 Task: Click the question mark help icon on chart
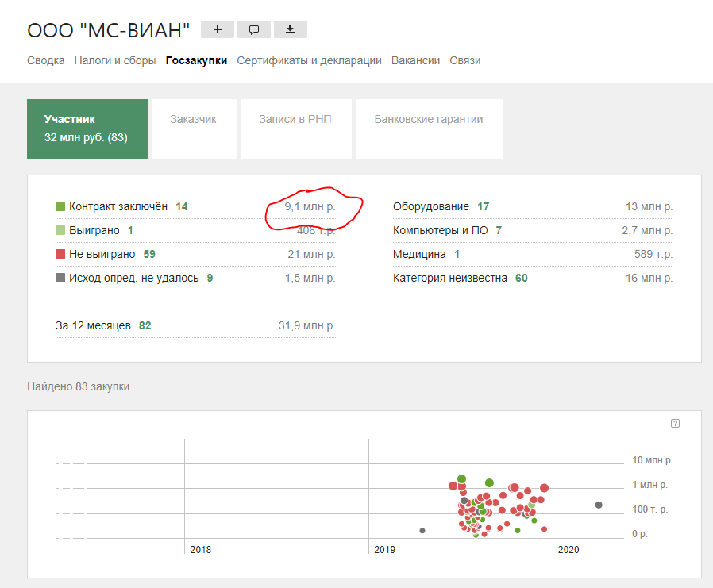click(x=675, y=423)
